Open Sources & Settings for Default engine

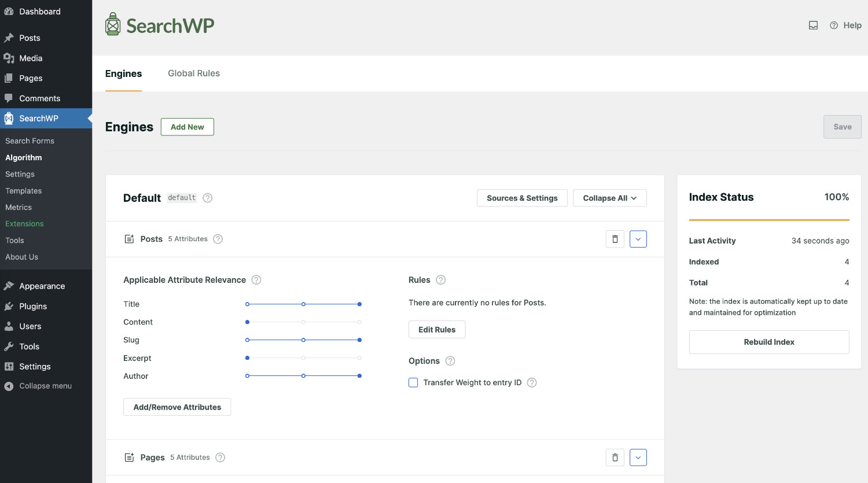point(522,198)
